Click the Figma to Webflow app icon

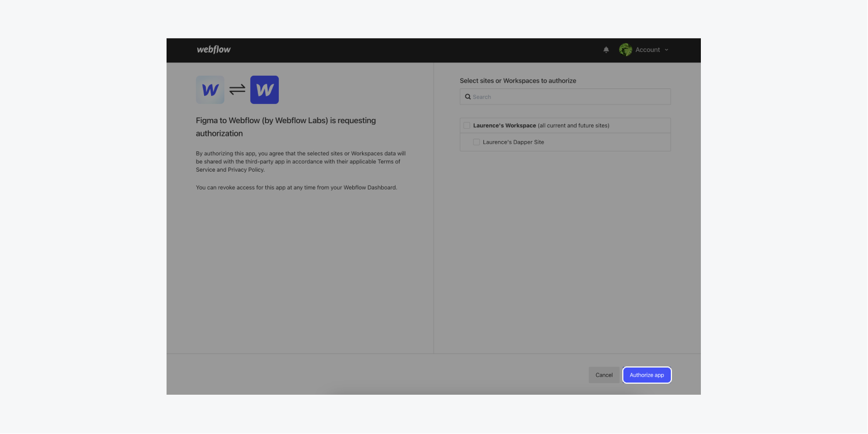pos(210,90)
